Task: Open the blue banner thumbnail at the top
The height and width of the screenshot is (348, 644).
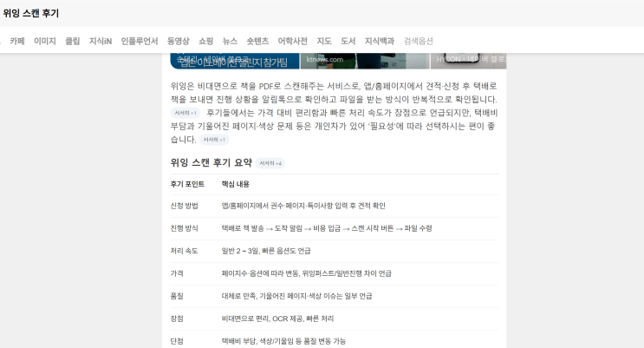Action: click(x=235, y=61)
